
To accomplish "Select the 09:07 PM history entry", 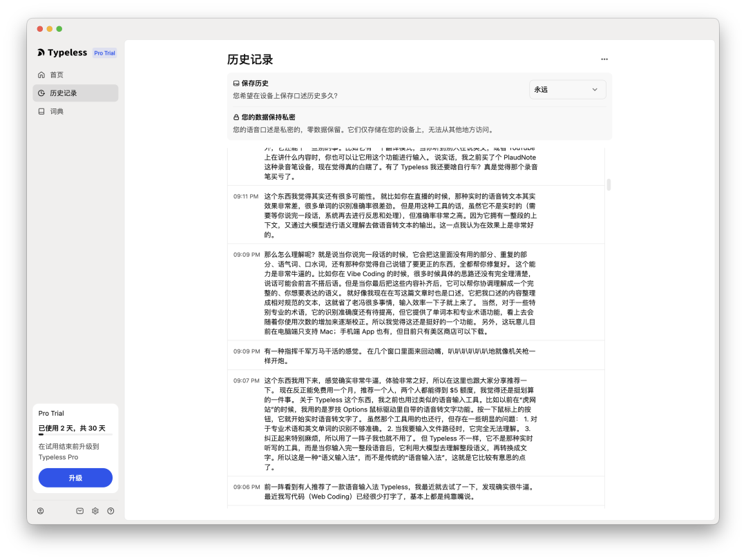I will [416, 423].
